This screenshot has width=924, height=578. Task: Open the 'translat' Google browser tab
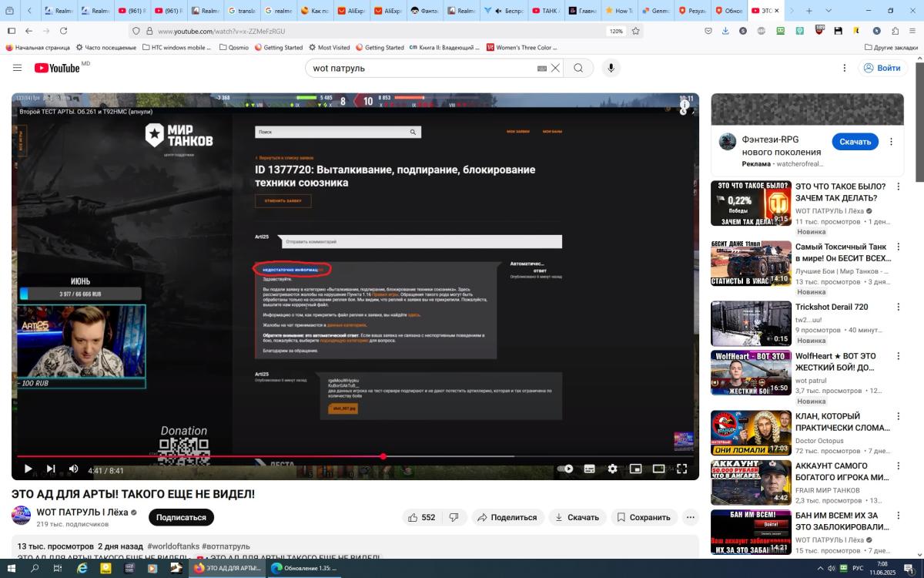(241, 11)
